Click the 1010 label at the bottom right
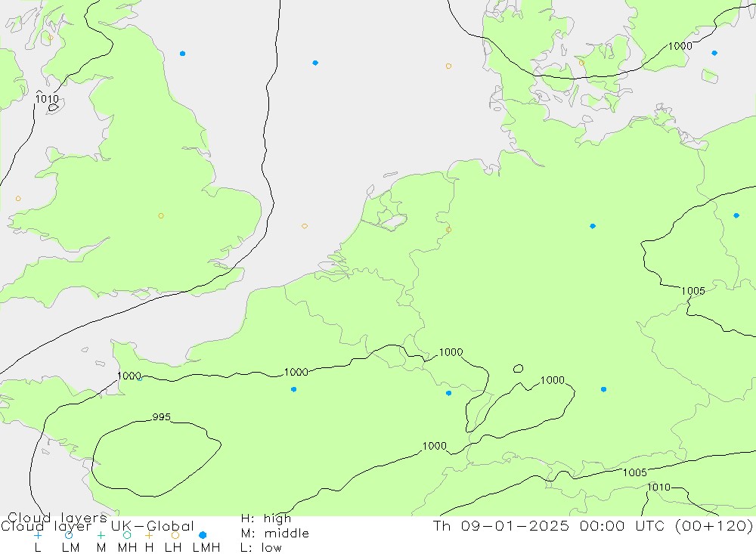This screenshot has width=756, height=554. pos(658,487)
